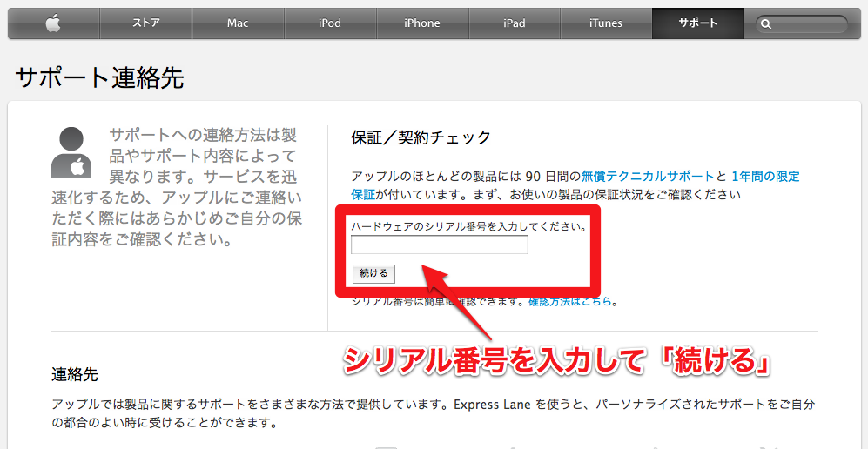Open the iTunes navigation tab
The width and height of the screenshot is (868, 449).
pyautogui.click(x=606, y=23)
